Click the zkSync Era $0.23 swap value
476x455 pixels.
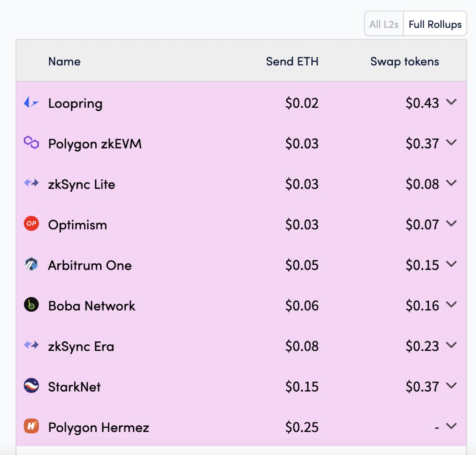(x=422, y=346)
